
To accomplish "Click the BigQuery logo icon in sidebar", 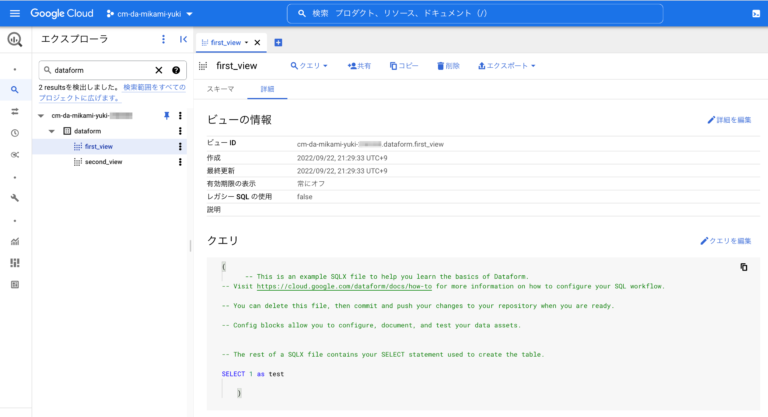I will click(15, 39).
